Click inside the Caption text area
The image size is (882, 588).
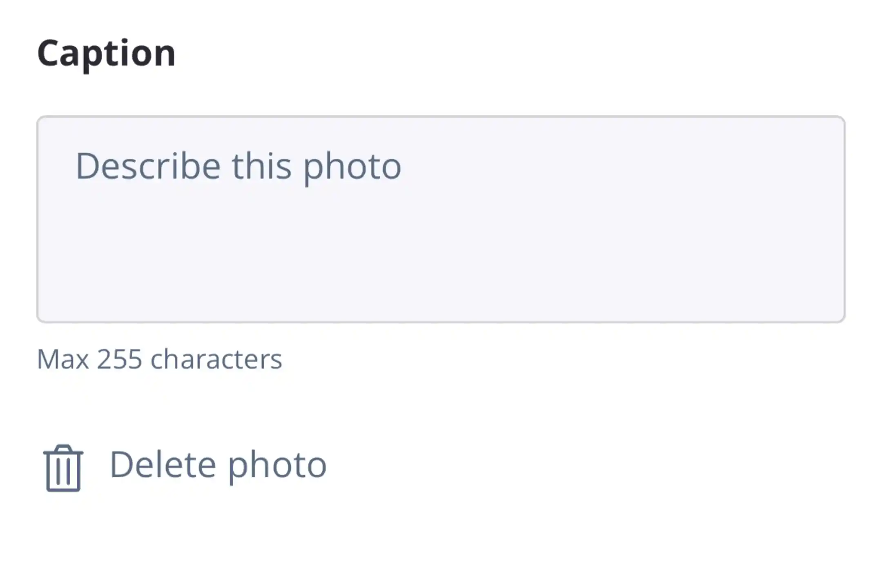tap(441, 219)
